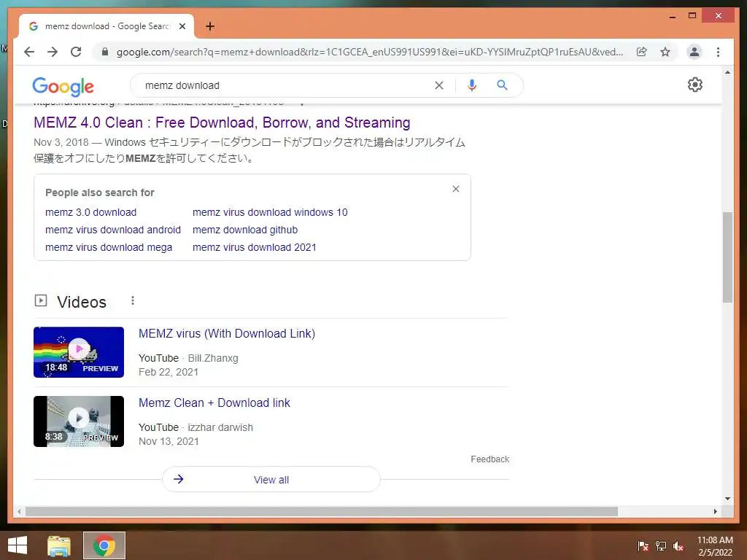Search for memz virus download mega
747x560 pixels.
(109, 248)
